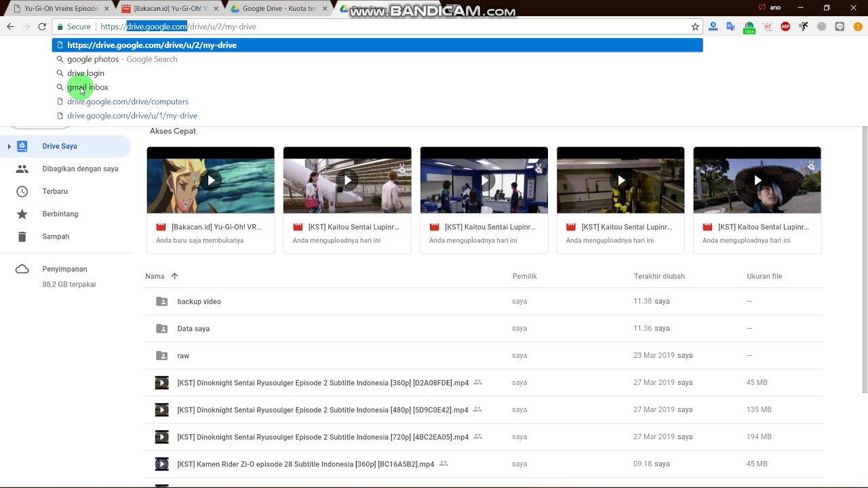Select the 'backup video' folder name
Image resolution: width=868 pixels, height=488 pixels.
click(199, 302)
